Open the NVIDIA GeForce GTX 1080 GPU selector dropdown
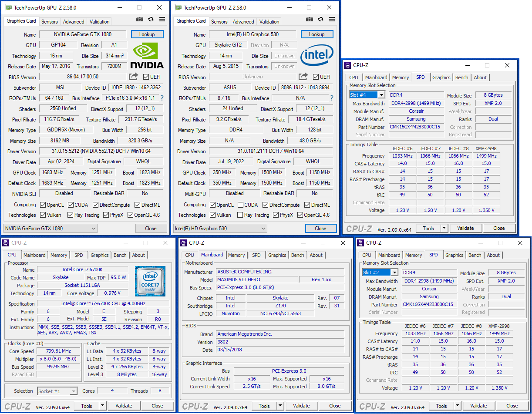Viewport: 532px width, 414px height. click(x=51, y=228)
